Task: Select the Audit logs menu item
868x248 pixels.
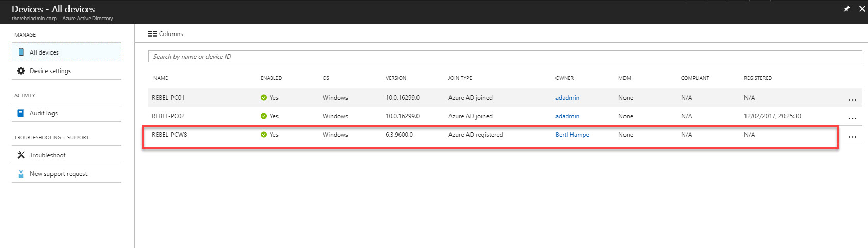Action: (x=66, y=113)
